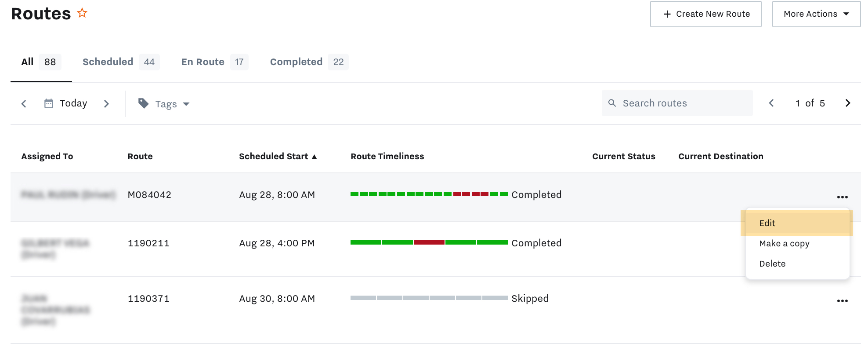
Task: Click the search magnifier icon
Action: point(612,103)
